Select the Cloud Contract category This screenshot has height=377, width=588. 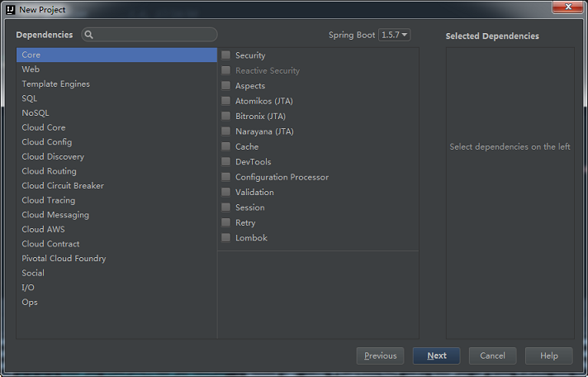[x=116, y=244]
